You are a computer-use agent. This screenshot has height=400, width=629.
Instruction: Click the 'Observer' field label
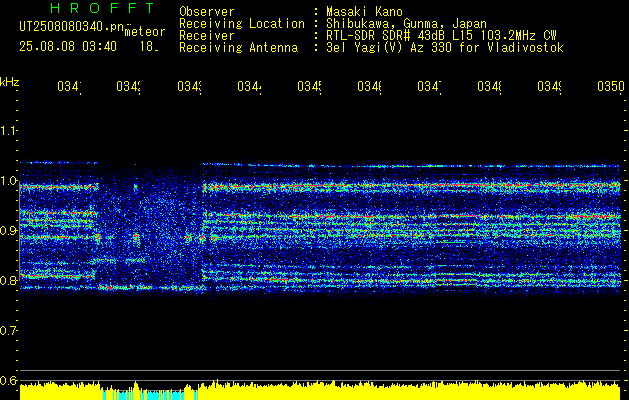pyautogui.click(x=207, y=12)
